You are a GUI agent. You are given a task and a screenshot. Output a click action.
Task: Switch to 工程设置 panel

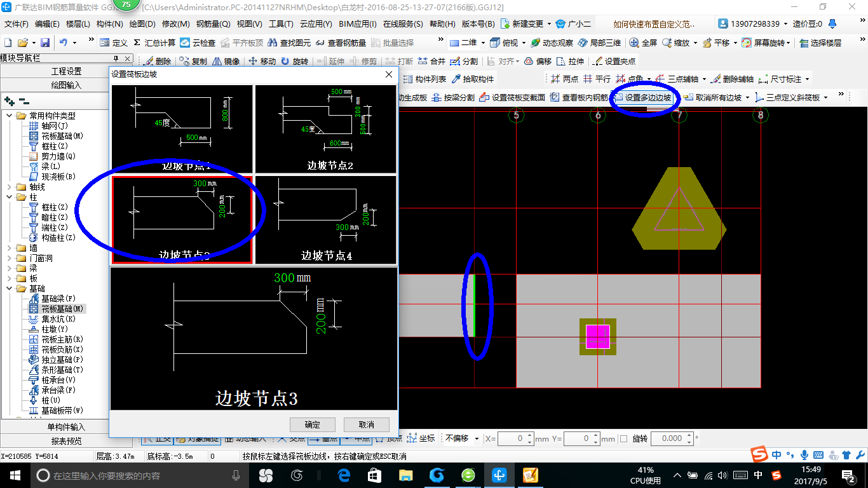(x=67, y=71)
